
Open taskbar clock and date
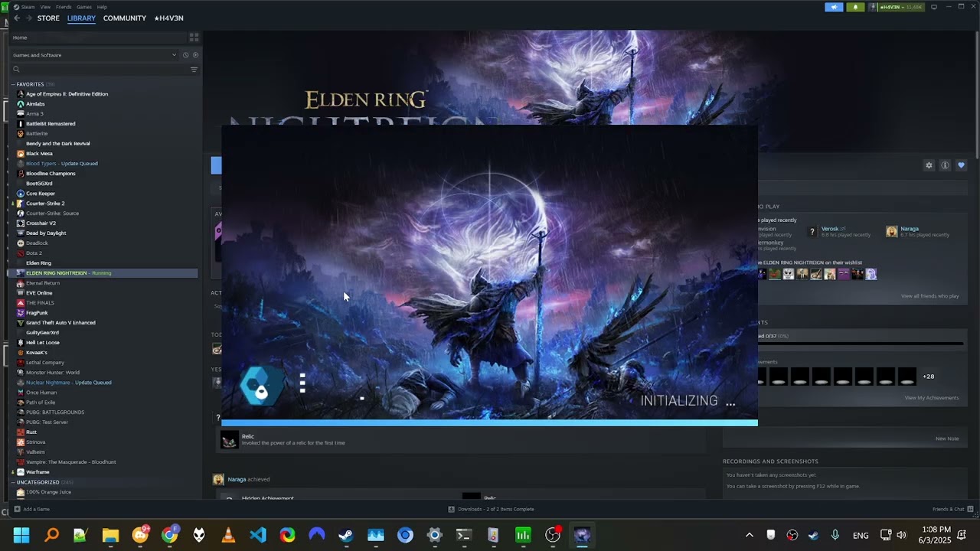(x=936, y=535)
